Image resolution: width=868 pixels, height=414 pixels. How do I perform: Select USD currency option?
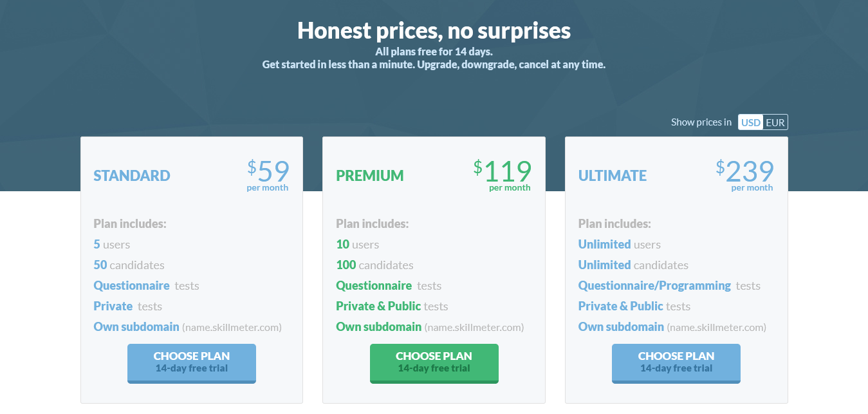[750, 122]
